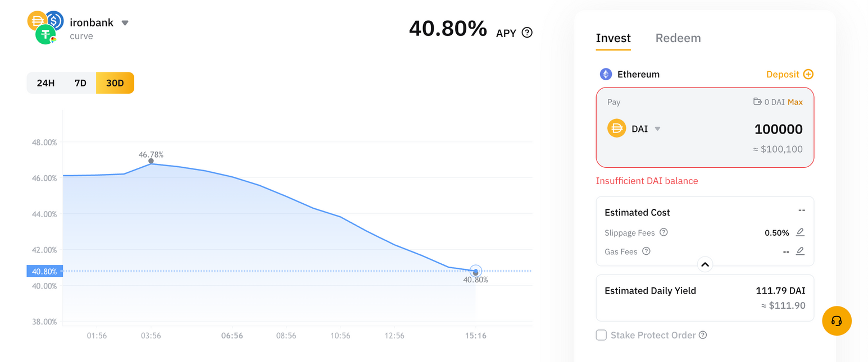Collapse the Estimated Cost section chevron
The image size is (868, 362).
click(705, 264)
